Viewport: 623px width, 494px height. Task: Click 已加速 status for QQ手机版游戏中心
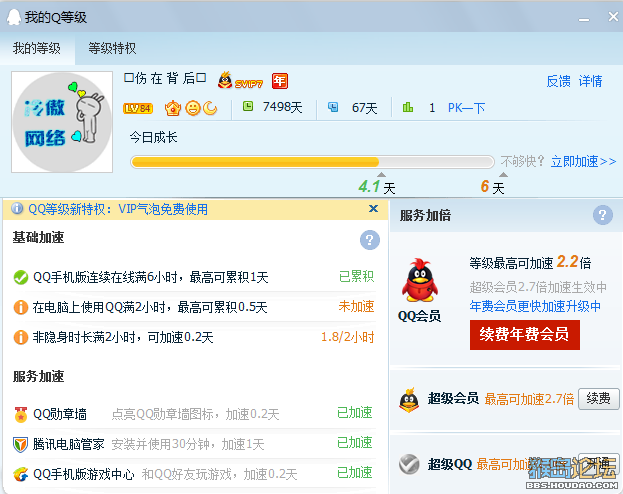click(x=355, y=473)
